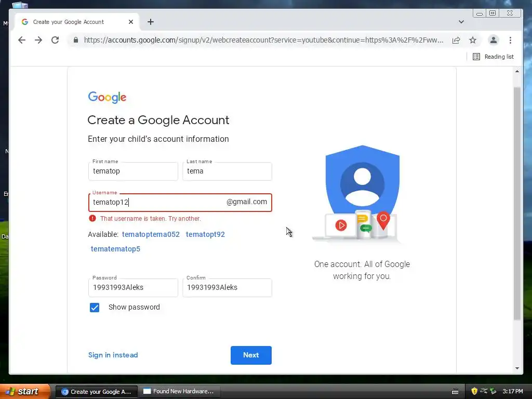
Task: Click the security shield tray icon
Action: pos(474,392)
